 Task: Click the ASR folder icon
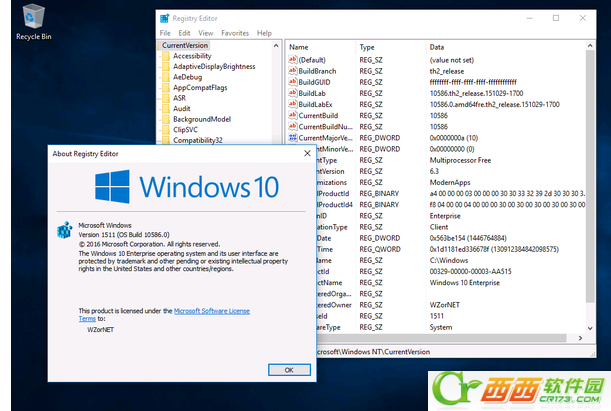pos(166,98)
